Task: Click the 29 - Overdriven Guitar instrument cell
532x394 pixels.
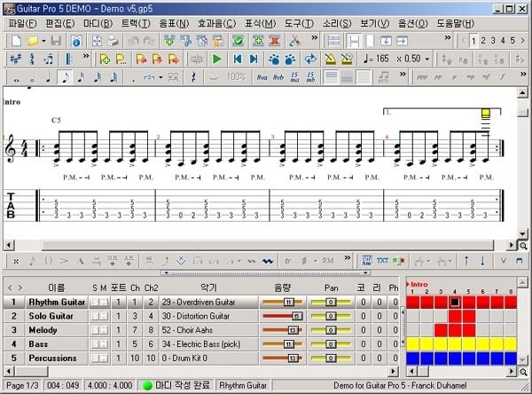Action: [x=209, y=303]
